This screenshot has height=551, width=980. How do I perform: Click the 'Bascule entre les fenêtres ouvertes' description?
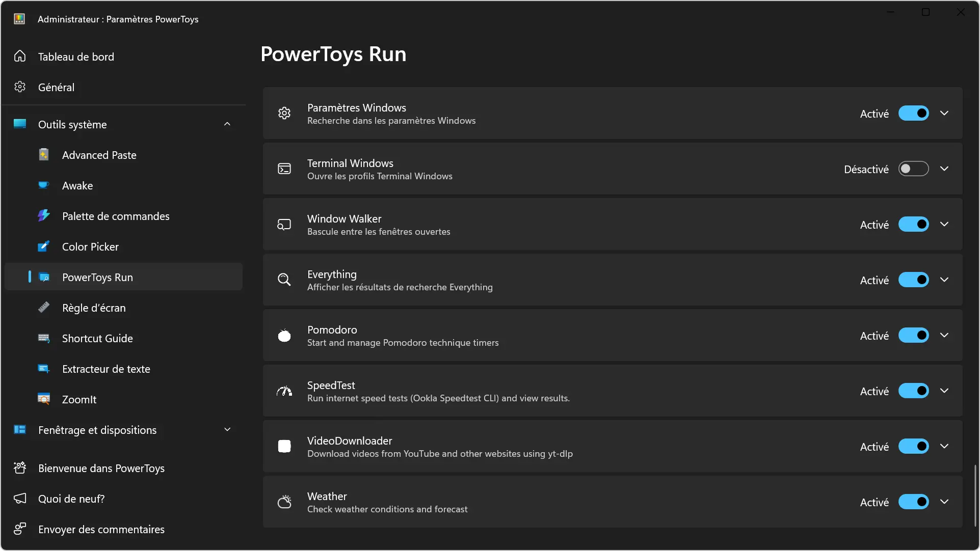tap(379, 232)
